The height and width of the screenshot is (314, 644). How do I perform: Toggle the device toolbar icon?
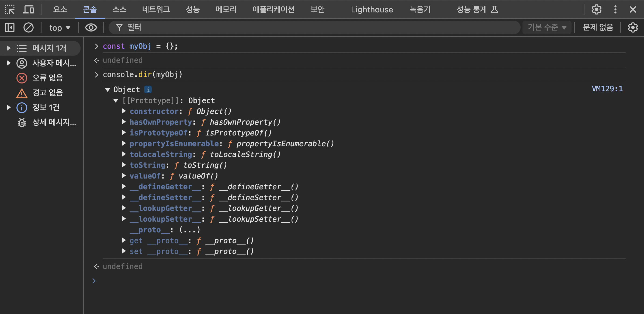pyautogui.click(x=29, y=10)
